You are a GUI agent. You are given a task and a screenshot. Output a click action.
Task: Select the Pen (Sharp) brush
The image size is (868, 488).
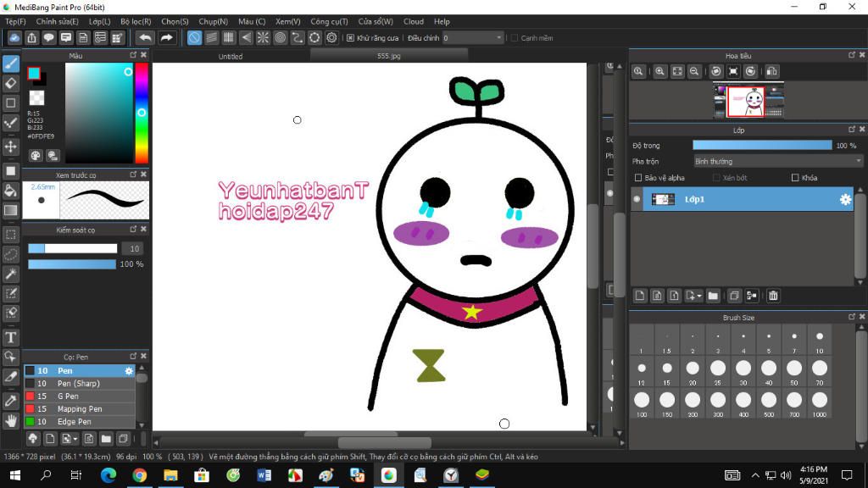80,384
